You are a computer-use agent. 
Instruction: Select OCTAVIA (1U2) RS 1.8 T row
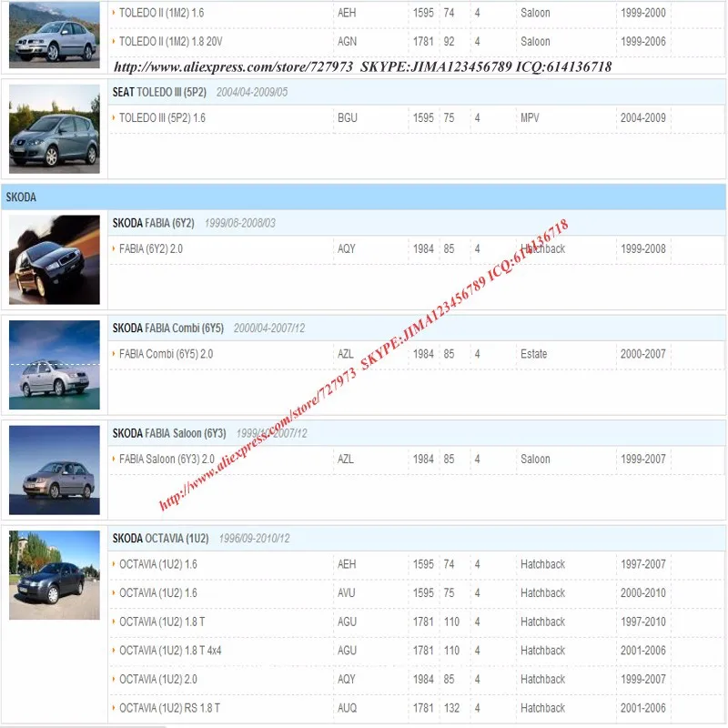(417, 708)
